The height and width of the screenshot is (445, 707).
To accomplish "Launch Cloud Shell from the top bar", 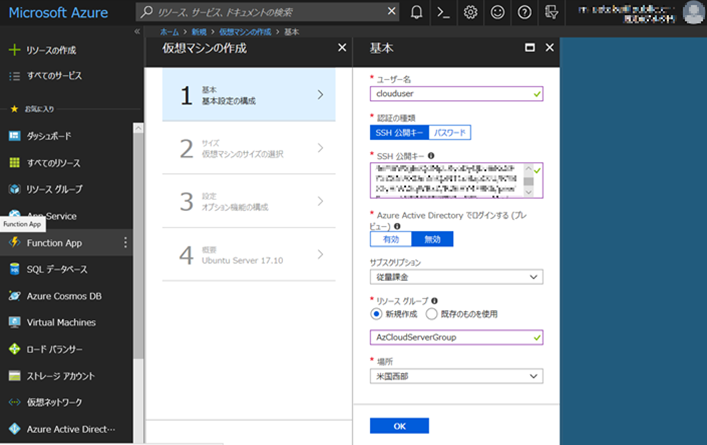I will click(x=444, y=12).
